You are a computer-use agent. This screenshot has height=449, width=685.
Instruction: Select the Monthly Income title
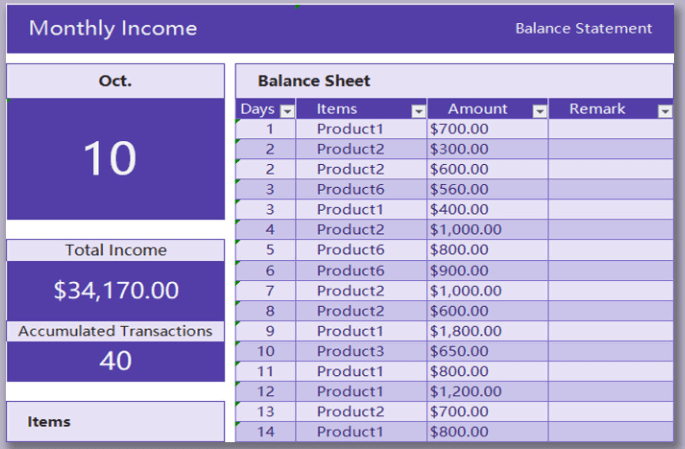tap(113, 29)
